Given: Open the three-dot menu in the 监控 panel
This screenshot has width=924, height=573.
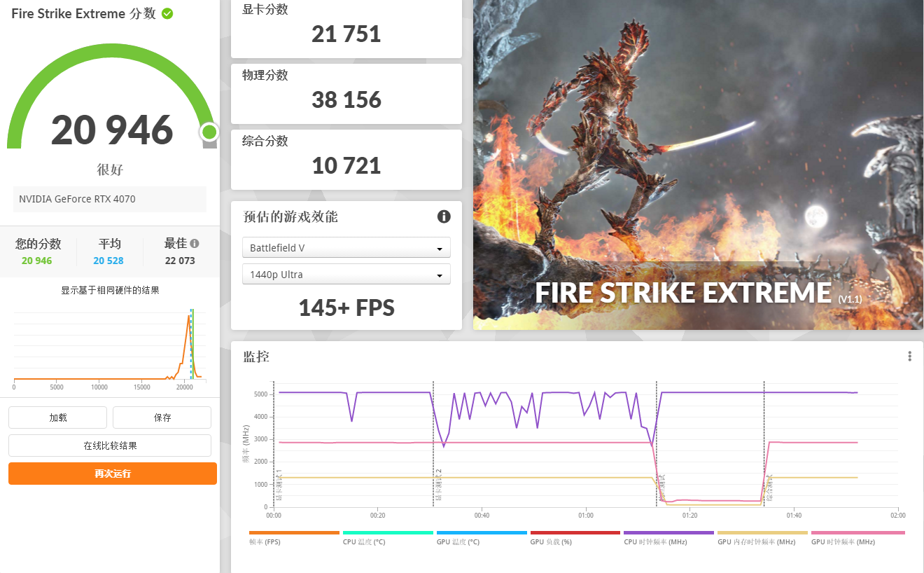Looking at the screenshot, I should click(909, 357).
